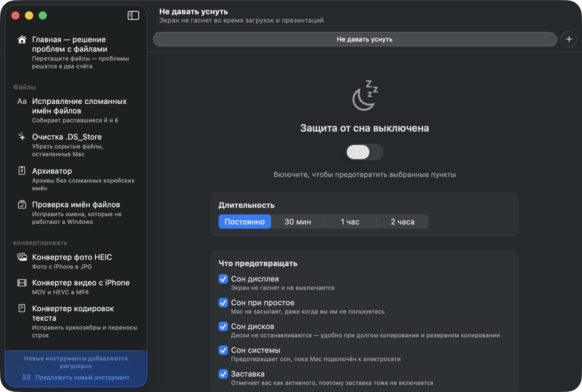This screenshot has width=582, height=392.
Task: Open the Конвертер кодировок текста tool
Action: [x=76, y=322]
